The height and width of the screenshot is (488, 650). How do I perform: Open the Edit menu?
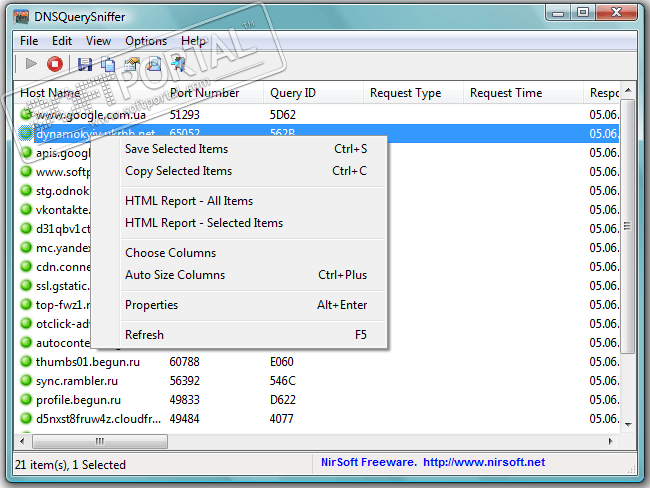62,41
